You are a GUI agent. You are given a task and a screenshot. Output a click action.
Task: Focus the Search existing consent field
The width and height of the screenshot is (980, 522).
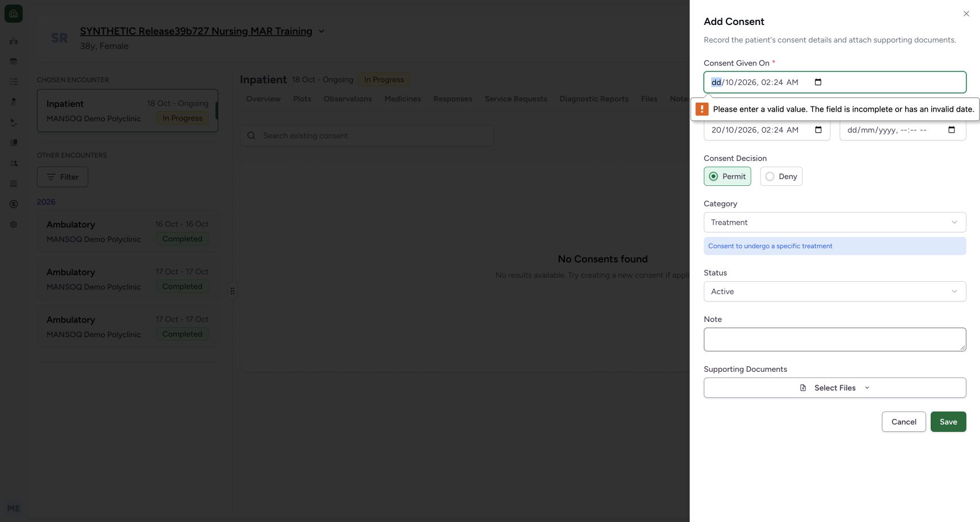click(367, 135)
